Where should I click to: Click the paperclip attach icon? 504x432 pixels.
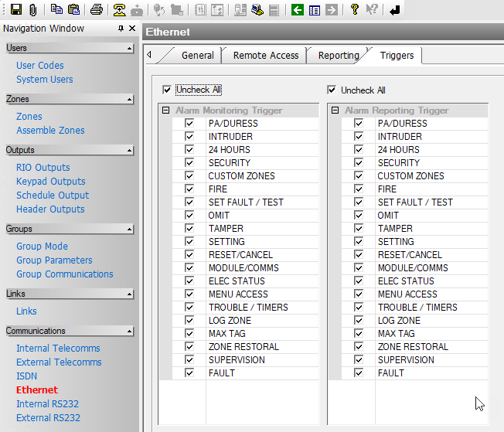tap(32, 9)
